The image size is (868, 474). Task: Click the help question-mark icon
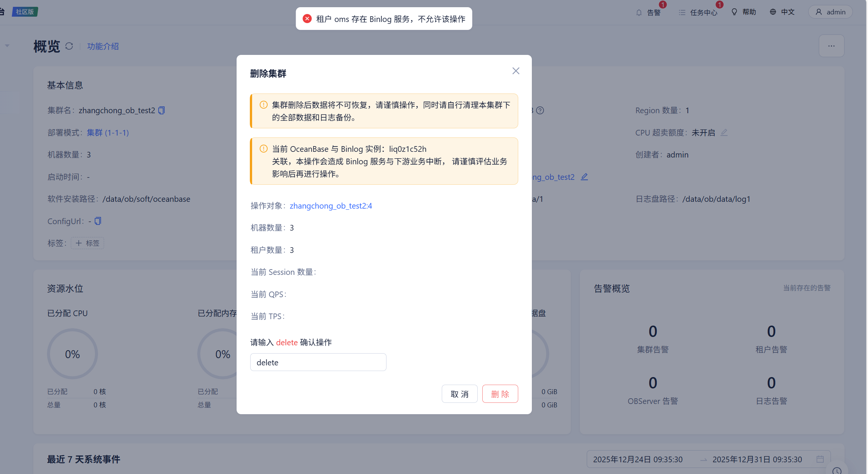coord(540,111)
